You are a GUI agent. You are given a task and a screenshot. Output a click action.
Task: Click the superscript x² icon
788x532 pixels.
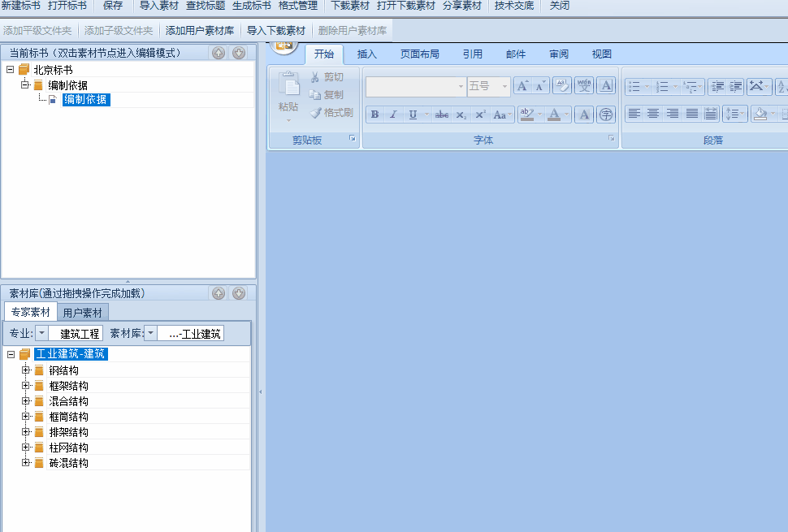pyautogui.click(x=480, y=115)
